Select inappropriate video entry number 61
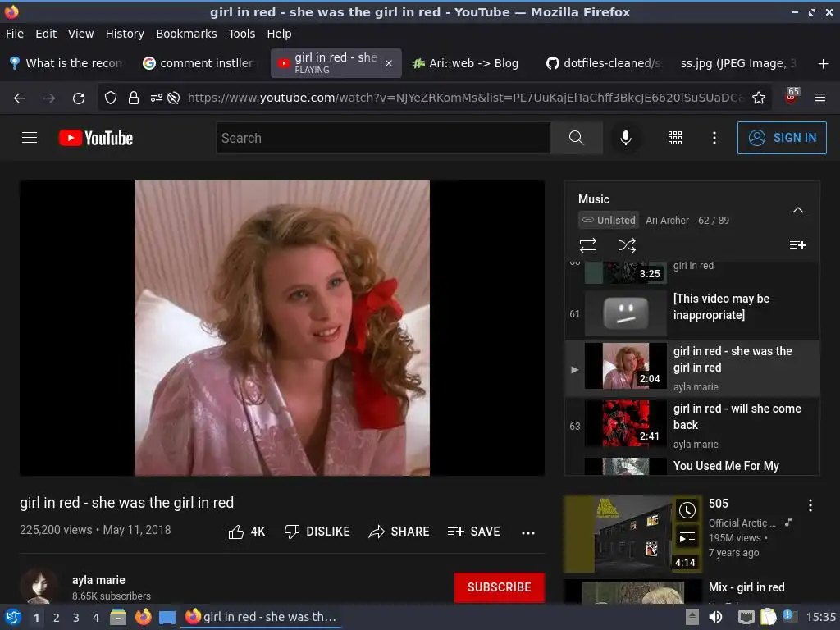The image size is (840, 630). (x=692, y=313)
